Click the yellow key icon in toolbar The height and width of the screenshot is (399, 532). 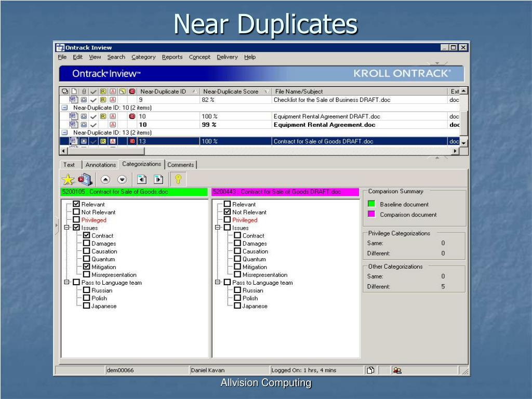tap(179, 179)
